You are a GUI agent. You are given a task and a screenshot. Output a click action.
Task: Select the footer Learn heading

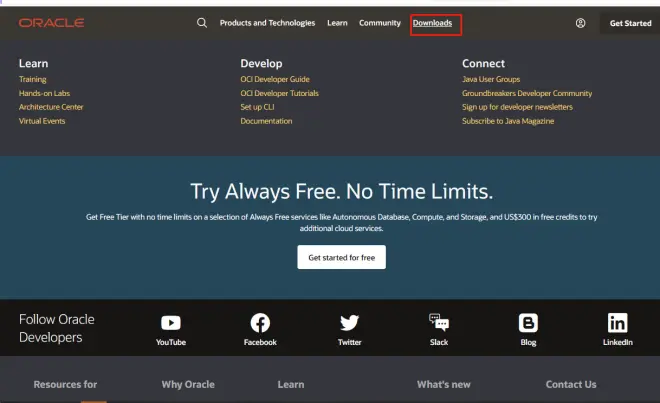pyautogui.click(x=291, y=384)
